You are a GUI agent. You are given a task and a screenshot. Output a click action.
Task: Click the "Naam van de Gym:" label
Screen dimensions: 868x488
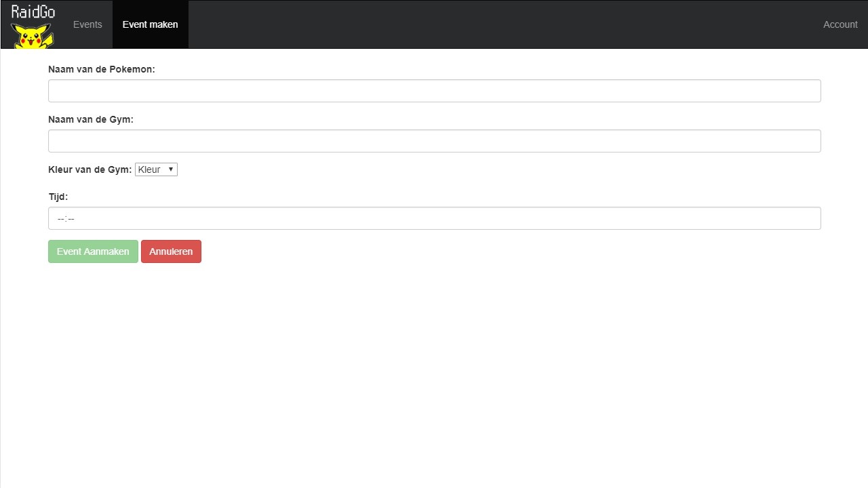[x=91, y=119]
